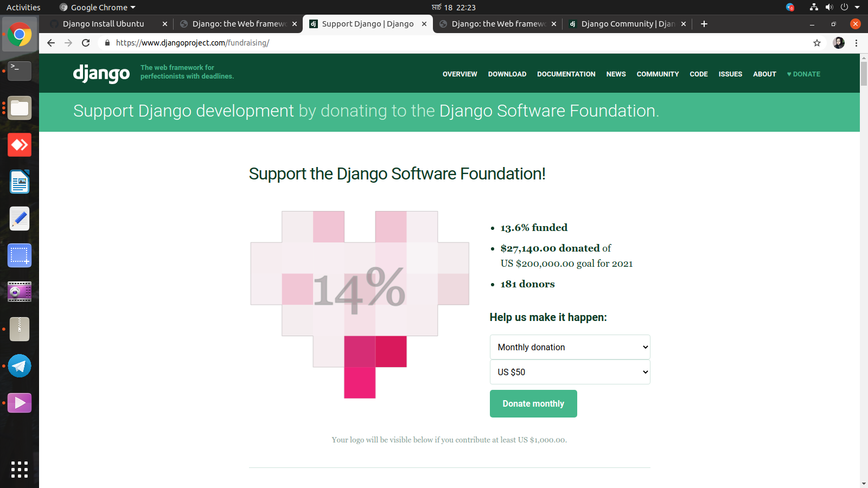
Task: Open the Documentation nav item
Action: [566, 74]
